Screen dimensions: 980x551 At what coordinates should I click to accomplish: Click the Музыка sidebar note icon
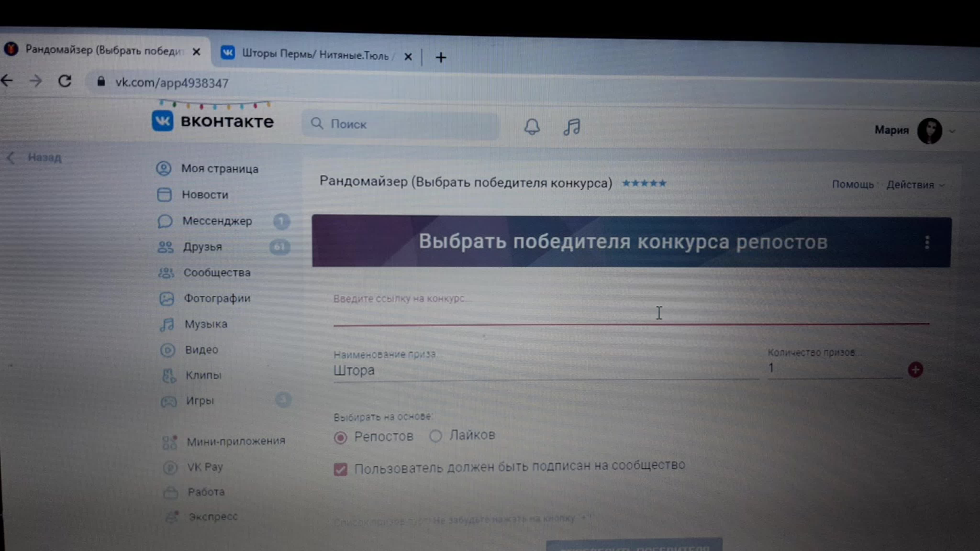167,324
